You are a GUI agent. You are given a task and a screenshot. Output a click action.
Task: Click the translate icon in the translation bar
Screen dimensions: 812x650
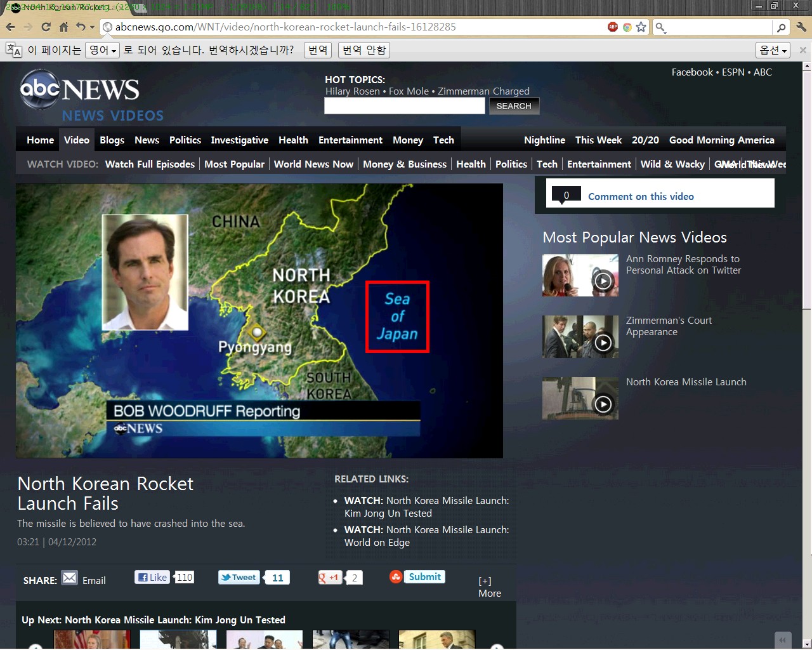pyautogui.click(x=13, y=50)
